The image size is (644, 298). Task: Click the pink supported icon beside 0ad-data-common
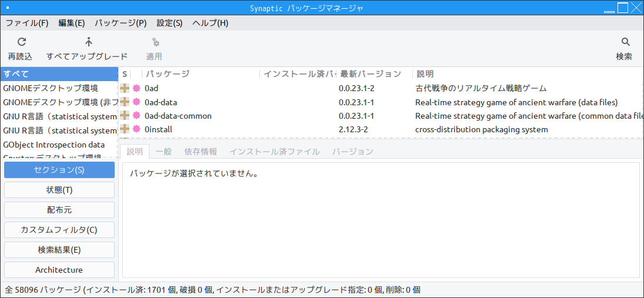click(136, 116)
